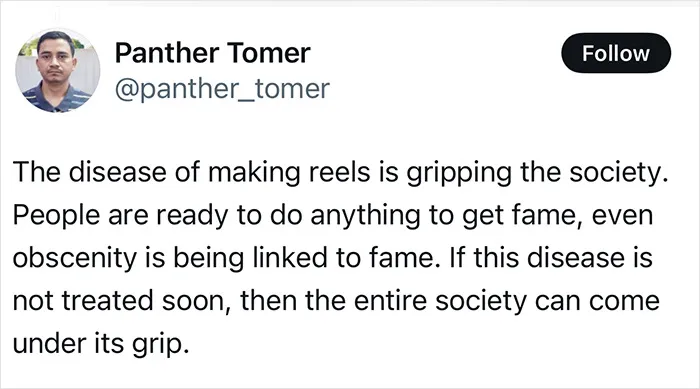Click the line beginning 'obscenity is being'

pos(333,259)
